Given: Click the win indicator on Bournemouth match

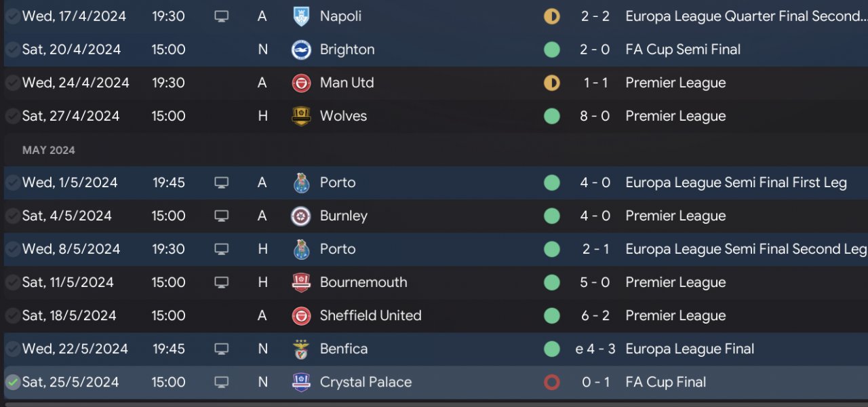Looking at the screenshot, I should 552,282.
